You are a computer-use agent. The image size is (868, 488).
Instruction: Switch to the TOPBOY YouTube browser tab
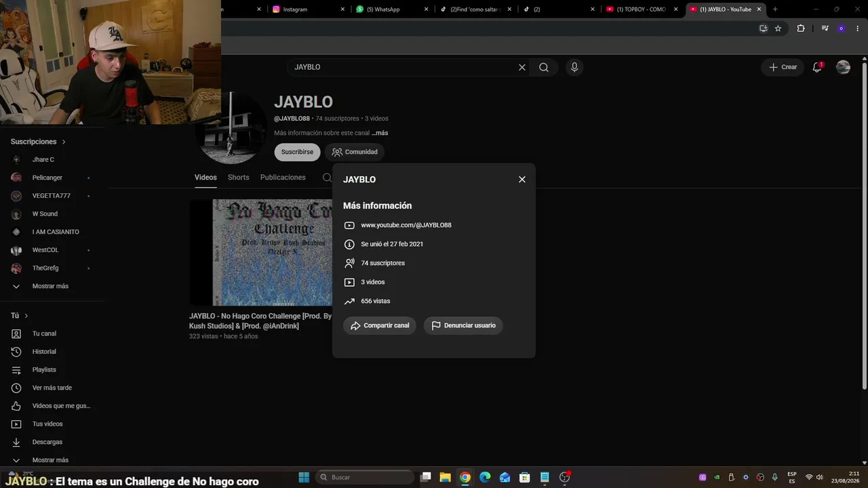tap(642, 9)
